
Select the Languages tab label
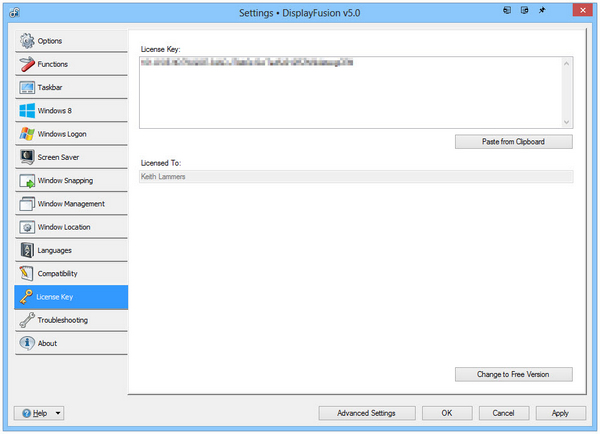tap(54, 250)
